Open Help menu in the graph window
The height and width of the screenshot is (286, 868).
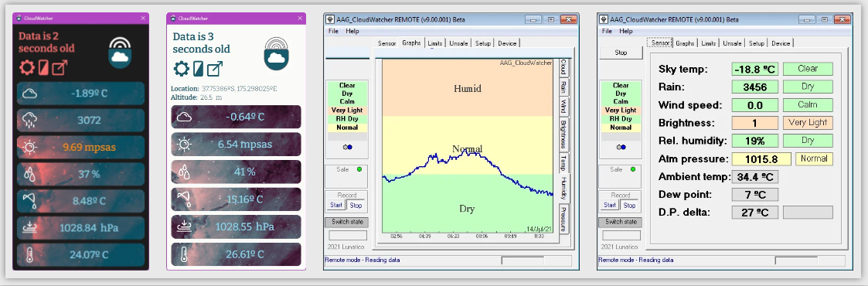point(352,32)
